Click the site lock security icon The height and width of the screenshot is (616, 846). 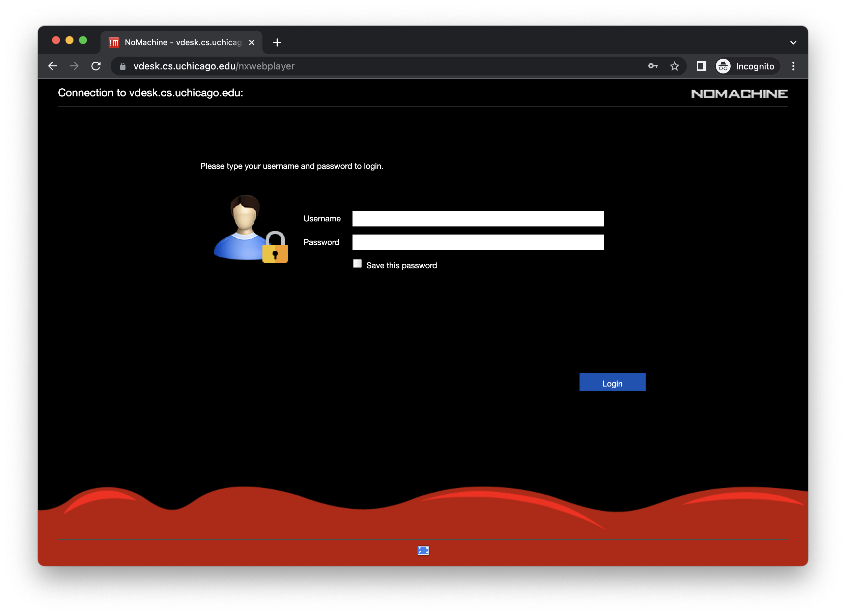(x=122, y=66)
